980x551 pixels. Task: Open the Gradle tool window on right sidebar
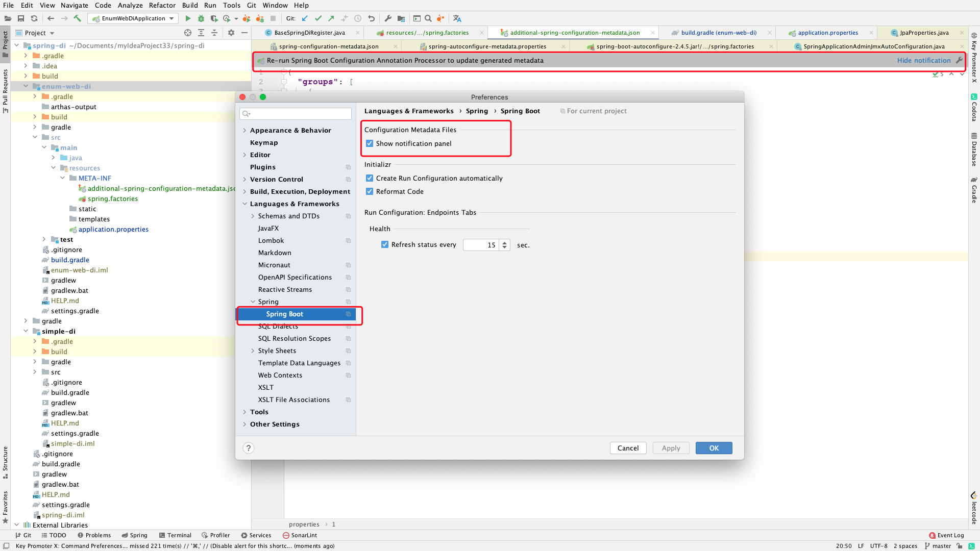(974, 190)
